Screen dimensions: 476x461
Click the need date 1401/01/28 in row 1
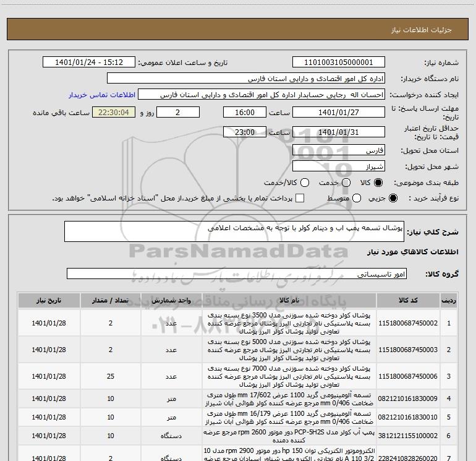click(49, 324)
